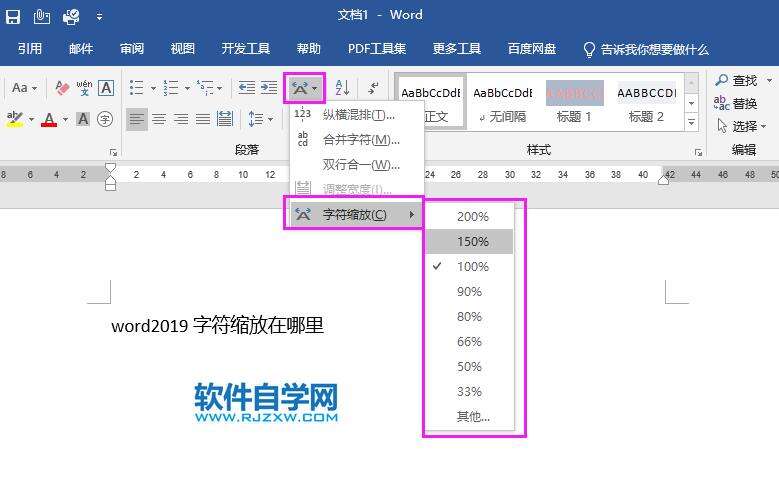Click the decrease indent icon

click(246, 88)
